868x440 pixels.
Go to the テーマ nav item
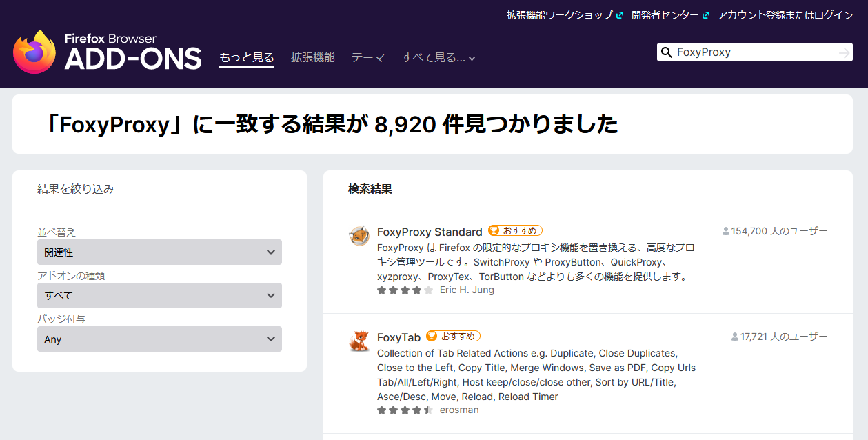(368, 58)
